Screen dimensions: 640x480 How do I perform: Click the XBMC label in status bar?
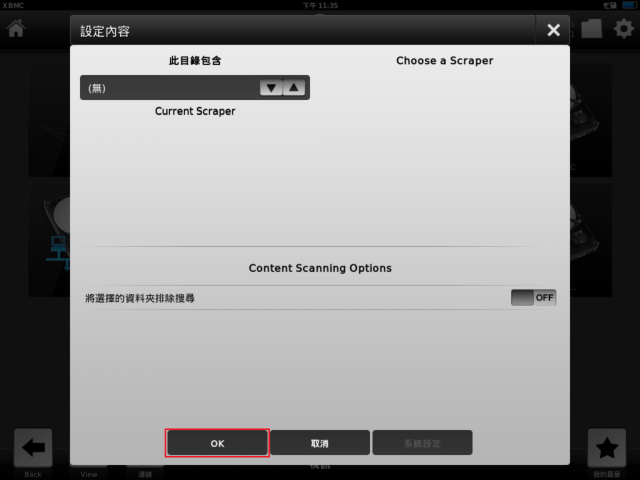click(13, 5)
